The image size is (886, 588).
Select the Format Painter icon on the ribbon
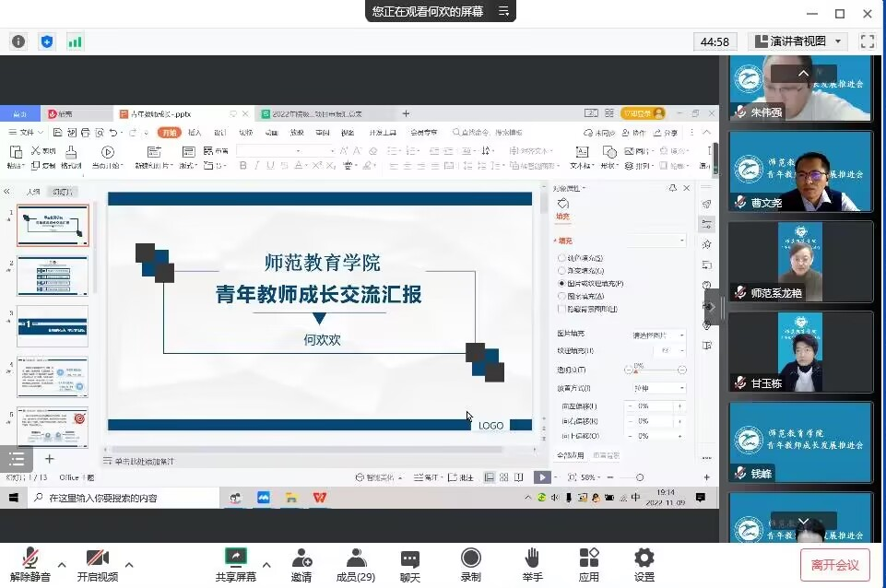click(72, 159)
